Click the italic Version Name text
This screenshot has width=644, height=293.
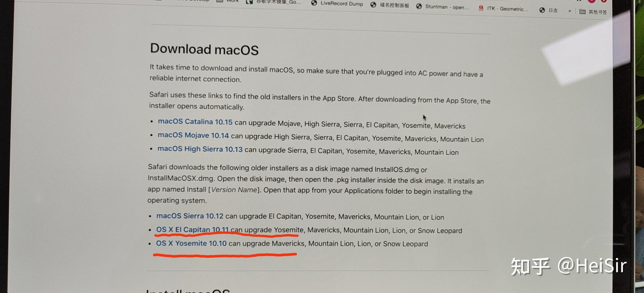click(234, 190)
